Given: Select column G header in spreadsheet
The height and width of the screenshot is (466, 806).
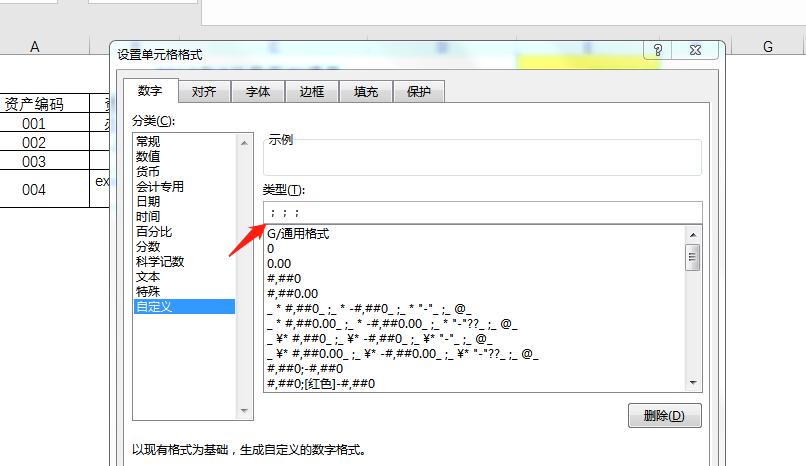Looking at the screenshot, I should 768,47.
